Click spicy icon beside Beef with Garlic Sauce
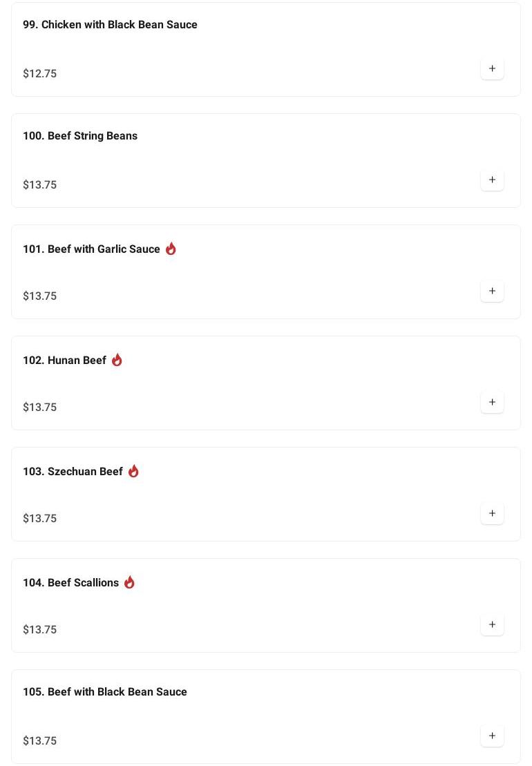 coord(171,249)
